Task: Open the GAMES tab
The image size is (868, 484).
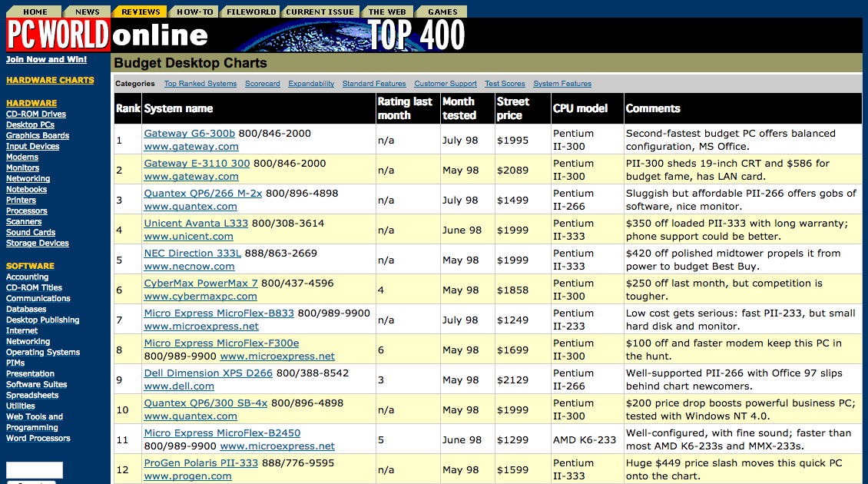Action: pos(442,12)
